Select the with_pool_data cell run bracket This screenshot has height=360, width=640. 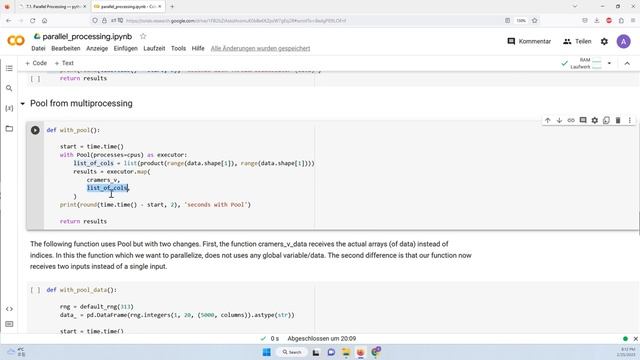pos(36,290)
